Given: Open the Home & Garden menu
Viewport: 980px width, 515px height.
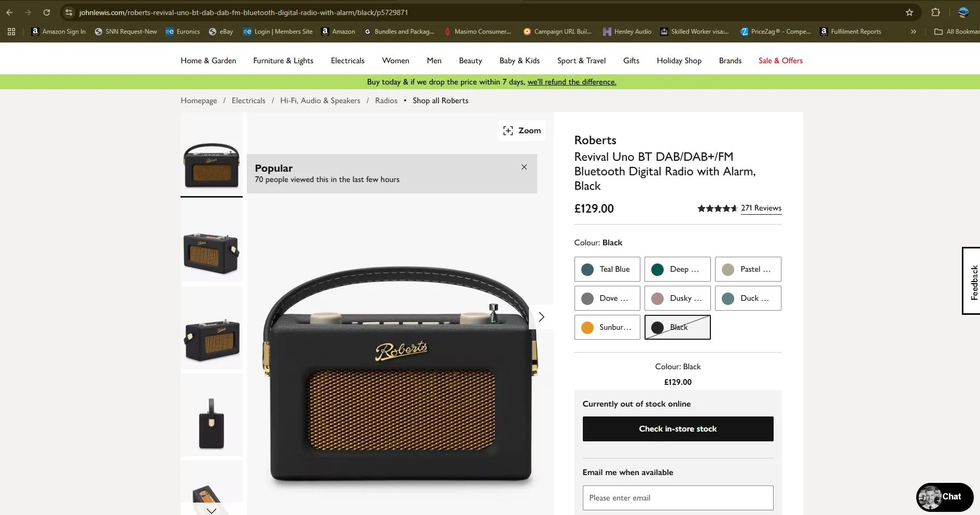Looking at the screenshot, I should click(x=208, y=61).
